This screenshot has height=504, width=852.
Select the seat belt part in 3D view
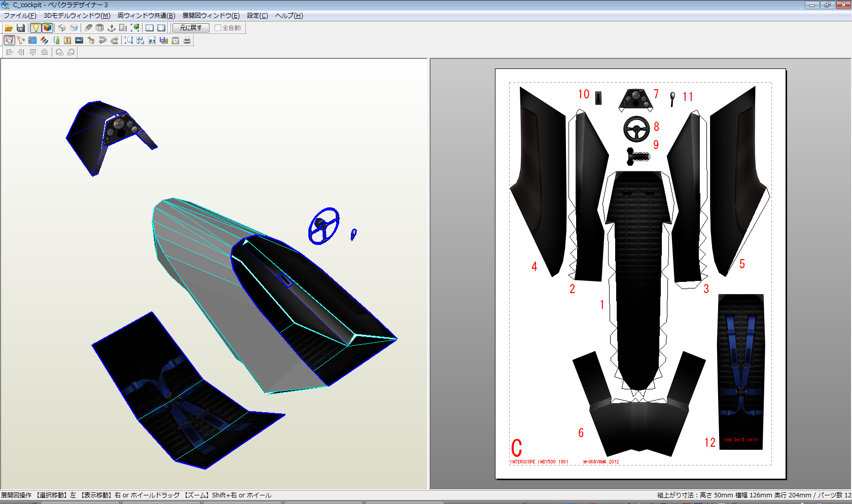click(188, 390)
